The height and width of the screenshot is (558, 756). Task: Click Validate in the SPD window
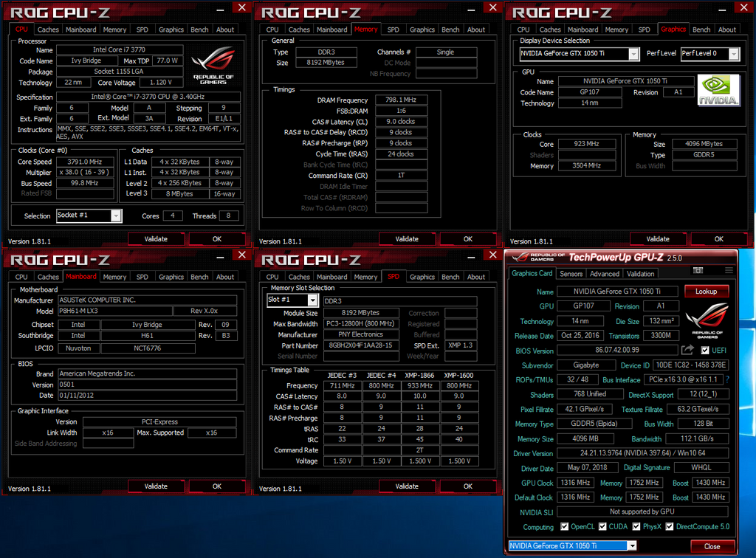[x=407, y=486]
